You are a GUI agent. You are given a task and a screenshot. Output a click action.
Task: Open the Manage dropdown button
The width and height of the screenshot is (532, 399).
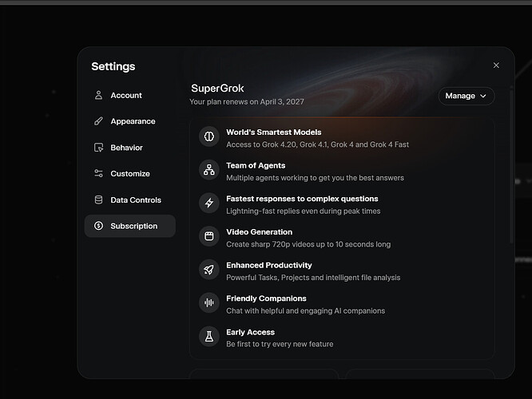(466, 96)
